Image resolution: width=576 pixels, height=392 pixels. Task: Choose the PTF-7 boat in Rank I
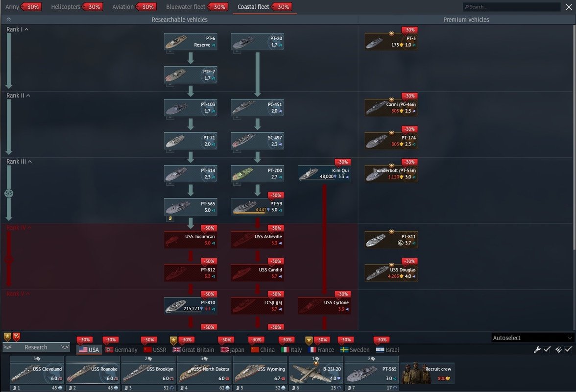click(191, 74)
